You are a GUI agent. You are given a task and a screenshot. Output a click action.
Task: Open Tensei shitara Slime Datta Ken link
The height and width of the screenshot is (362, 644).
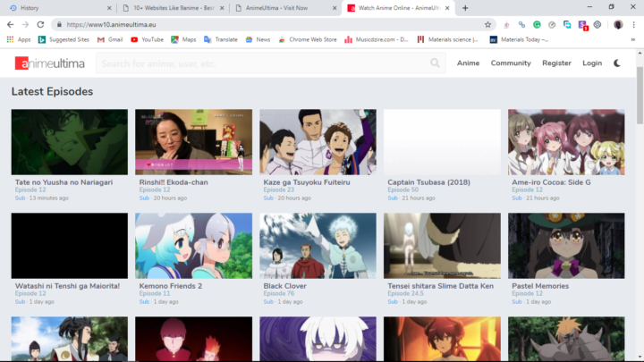coord(440,286)
